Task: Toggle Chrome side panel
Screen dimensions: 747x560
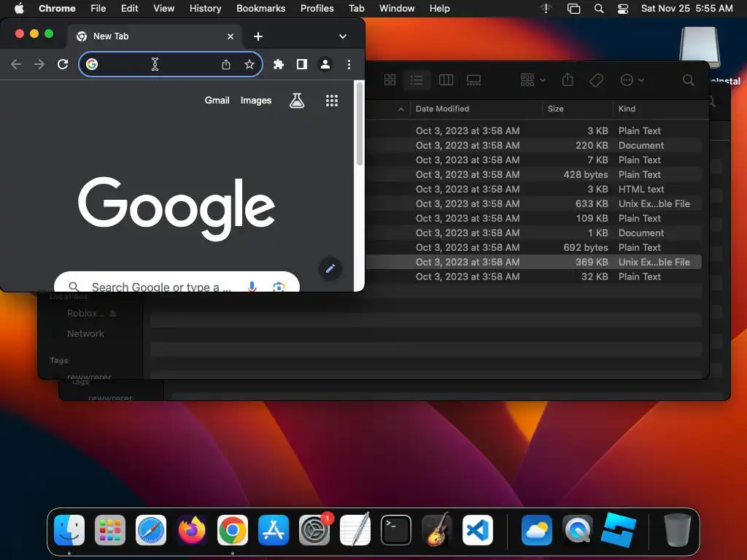Action: pyautogui.click(x=302, y=64)
